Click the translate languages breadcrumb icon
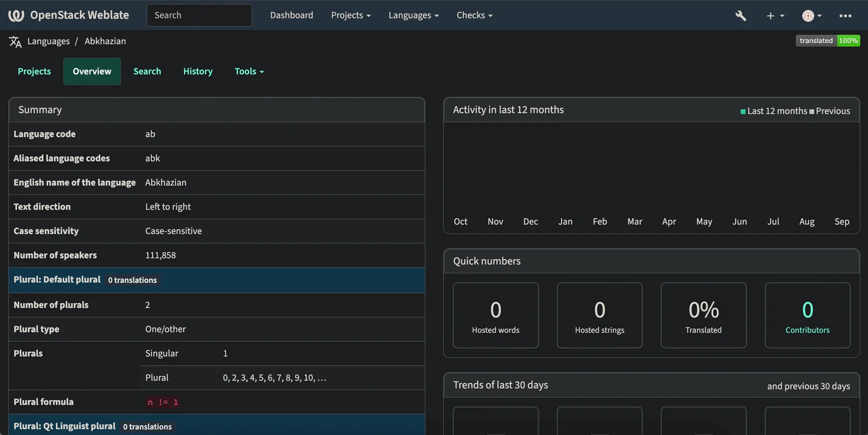The image size is (868, 435). pos(15,42)
